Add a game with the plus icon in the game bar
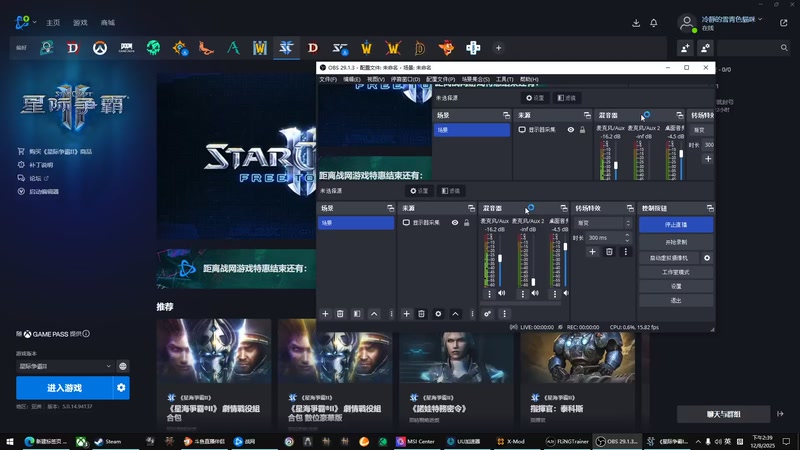Viewport: 800px width, 450px height. 498,48
